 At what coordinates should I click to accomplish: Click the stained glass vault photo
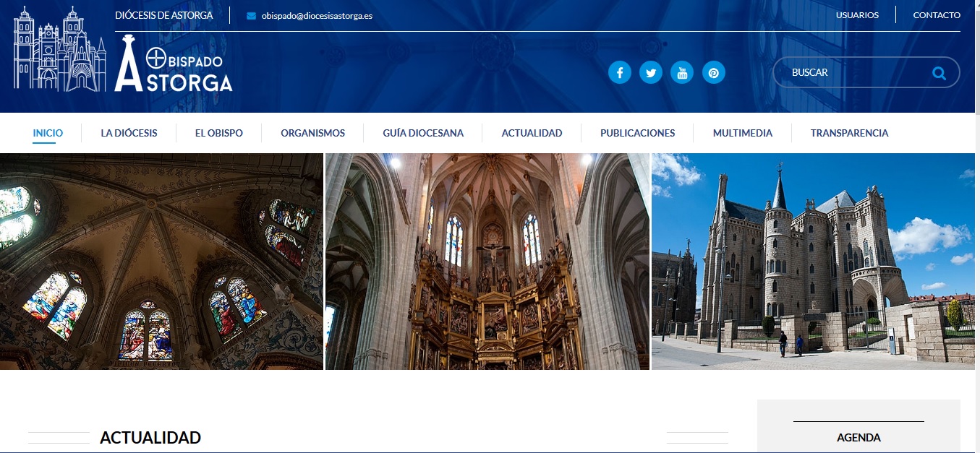(161, 262)
